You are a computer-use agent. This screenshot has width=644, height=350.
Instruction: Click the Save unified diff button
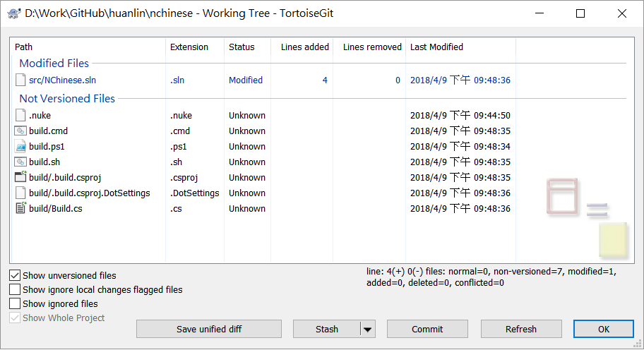coord(208,329)
